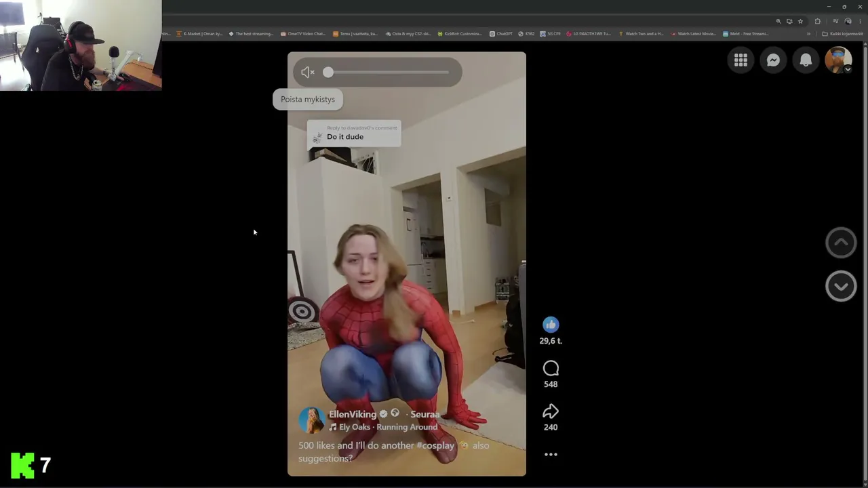Open the reel's comments
The image size is (868, 488).
pos(551,368)
